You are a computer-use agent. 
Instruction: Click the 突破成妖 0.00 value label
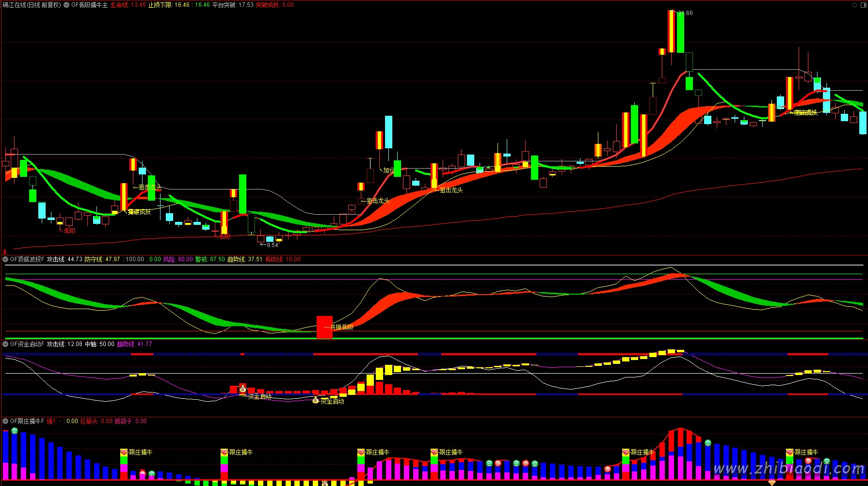275,5
